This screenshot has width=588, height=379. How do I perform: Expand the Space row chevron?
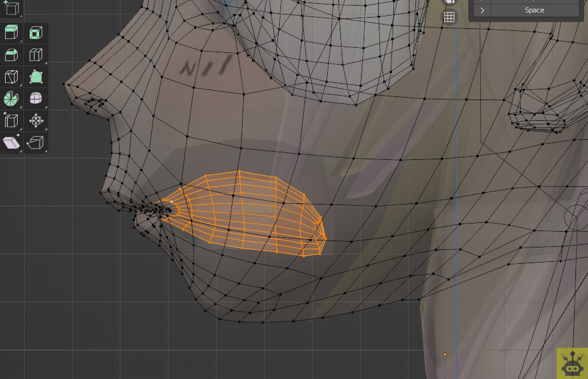point(482,11)
